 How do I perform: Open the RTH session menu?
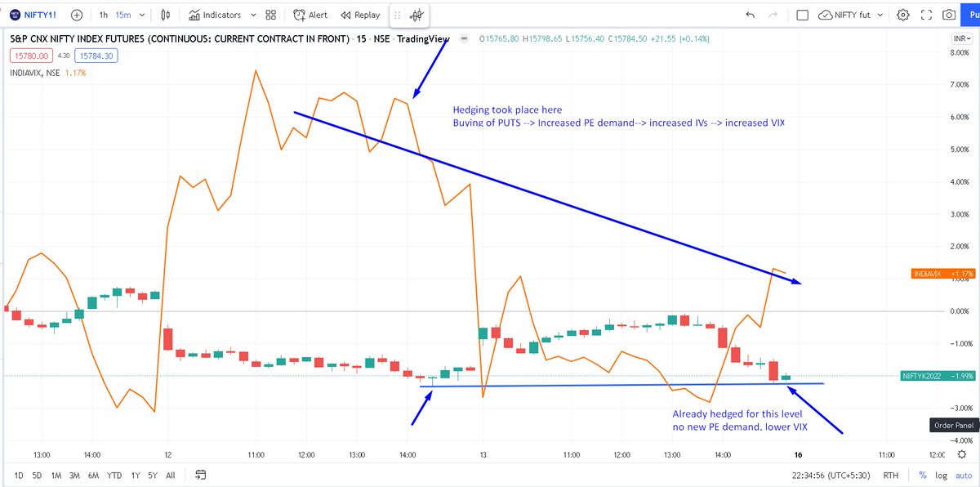(x=891, y=475)
